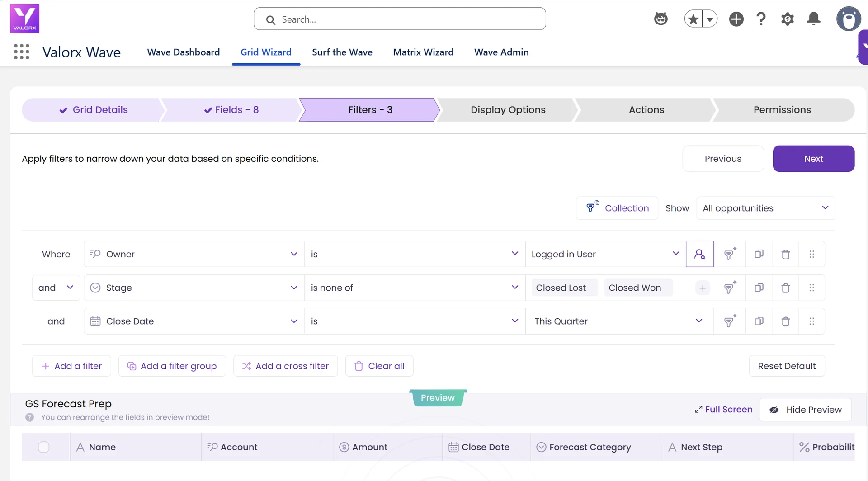Open the help question mark icon

click(x=761, y=19)
